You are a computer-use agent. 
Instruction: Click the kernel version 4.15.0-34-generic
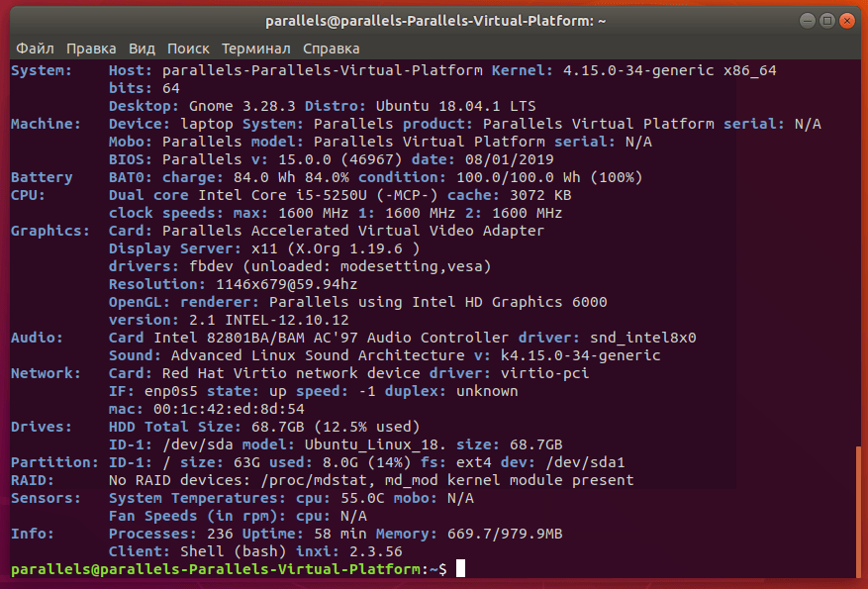(638, 71)
